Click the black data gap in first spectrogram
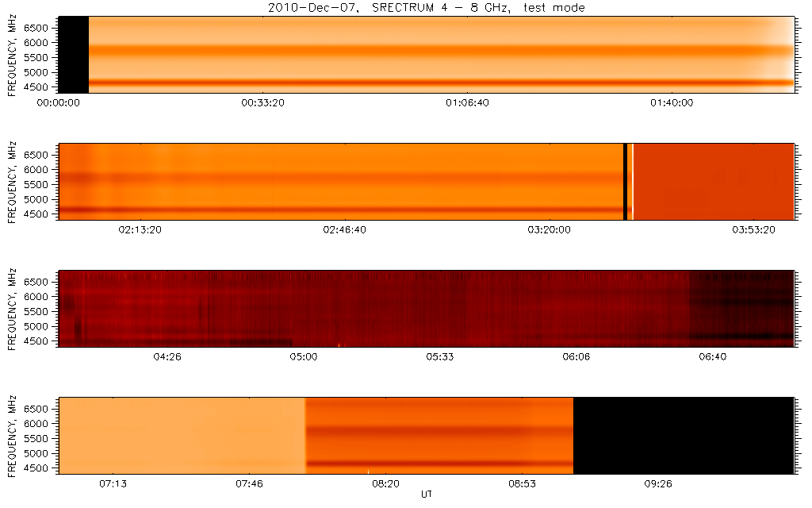 pyautogui.click(x=74, y=55)
